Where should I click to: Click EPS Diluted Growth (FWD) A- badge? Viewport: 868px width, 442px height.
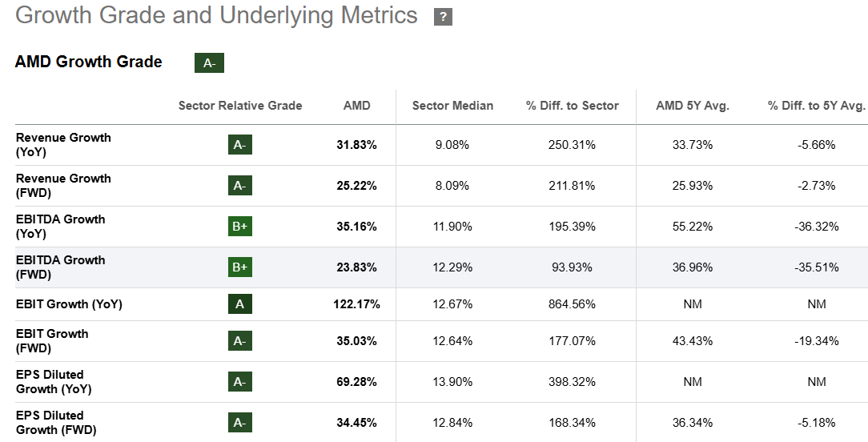(x=239, y=423)
